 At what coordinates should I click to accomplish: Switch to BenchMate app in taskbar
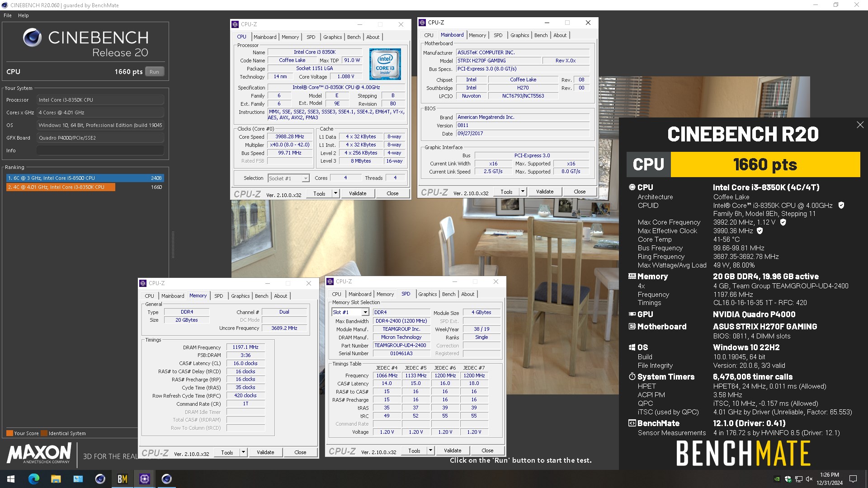click(x=122, y=479)
